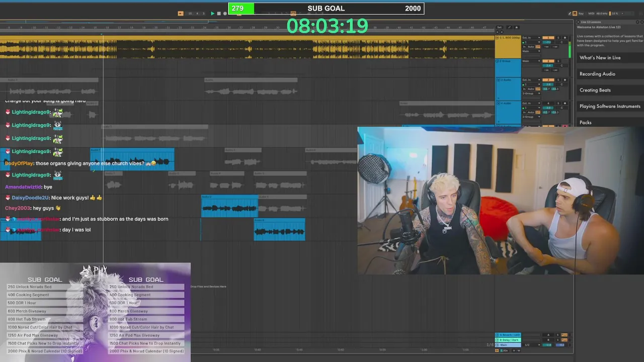Toggle 2 Group track activator button
This screenshot has width=644, height=362.
tap(548, 61)
